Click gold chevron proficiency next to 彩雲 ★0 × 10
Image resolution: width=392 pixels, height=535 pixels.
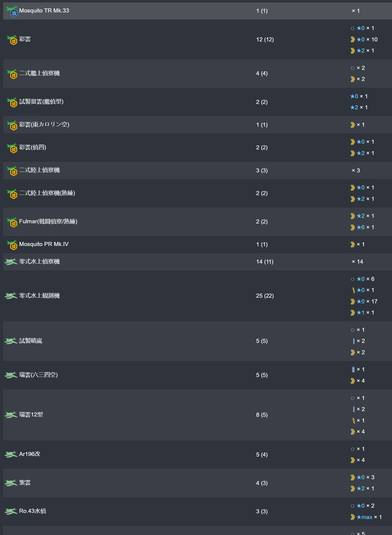coord(353,40)
